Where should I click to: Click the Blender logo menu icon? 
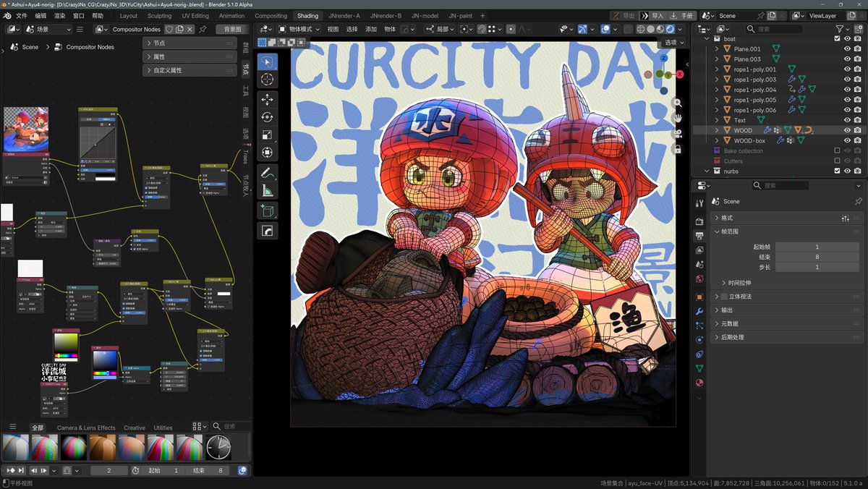click(x=7, y=15)
